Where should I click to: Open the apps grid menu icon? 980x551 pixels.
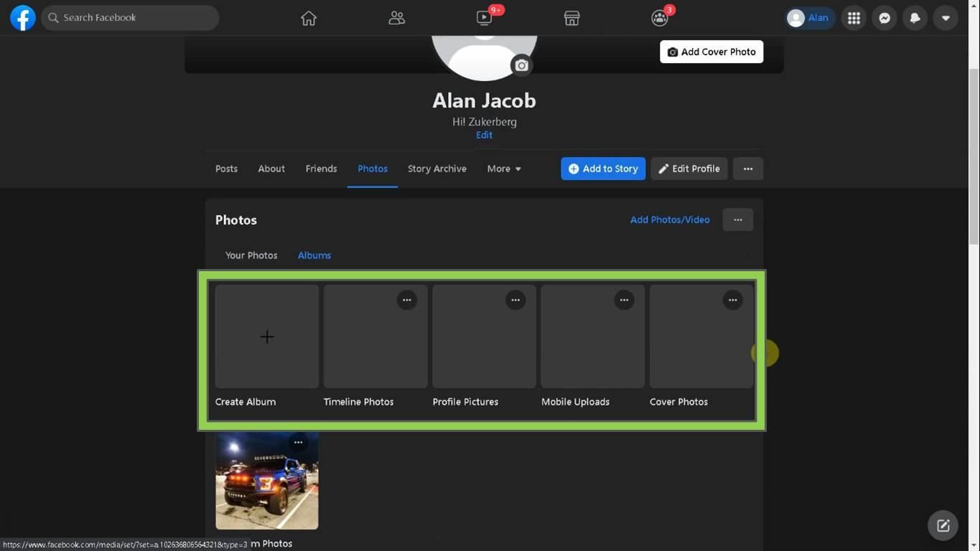(854, 18)
